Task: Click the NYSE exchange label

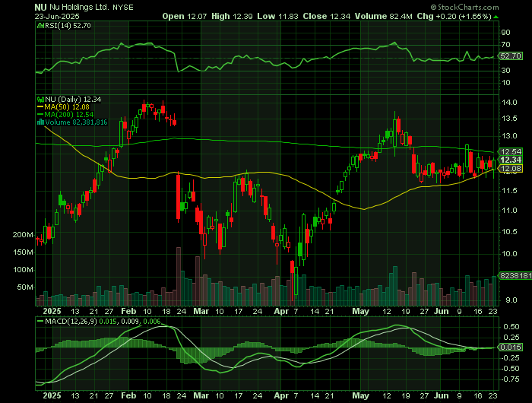Action: pos(123,8)
